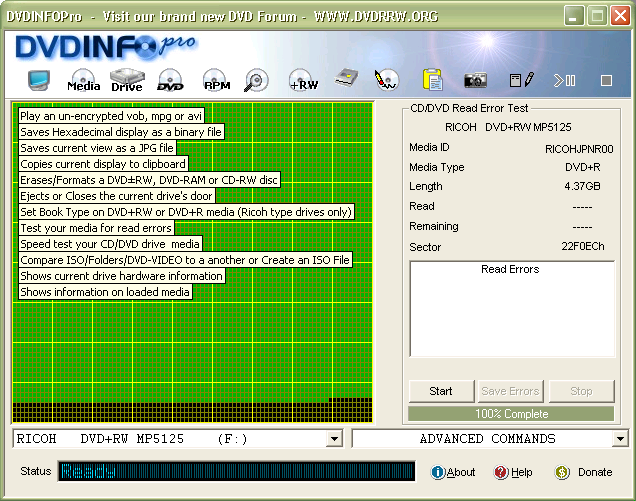Viewport: 636px width, 501px height.
Task: Save the hexadecimal display as a binary file
Action: point(521,80)
